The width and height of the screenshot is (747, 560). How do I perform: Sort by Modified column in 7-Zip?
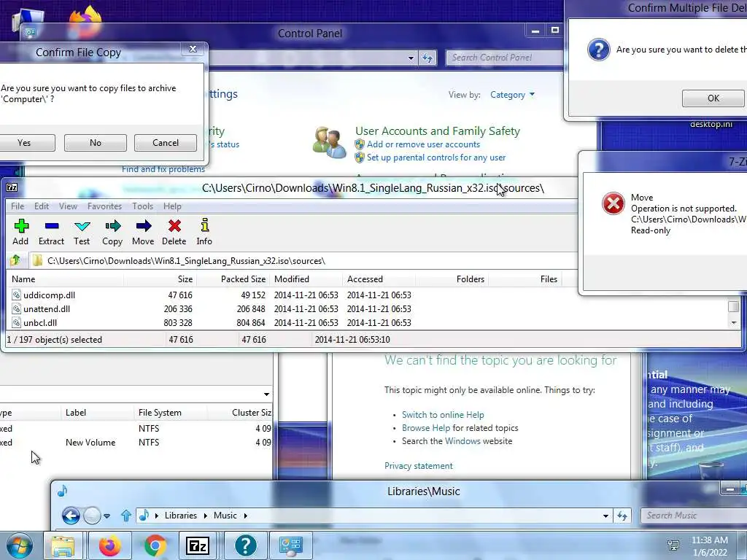[306, 279]
